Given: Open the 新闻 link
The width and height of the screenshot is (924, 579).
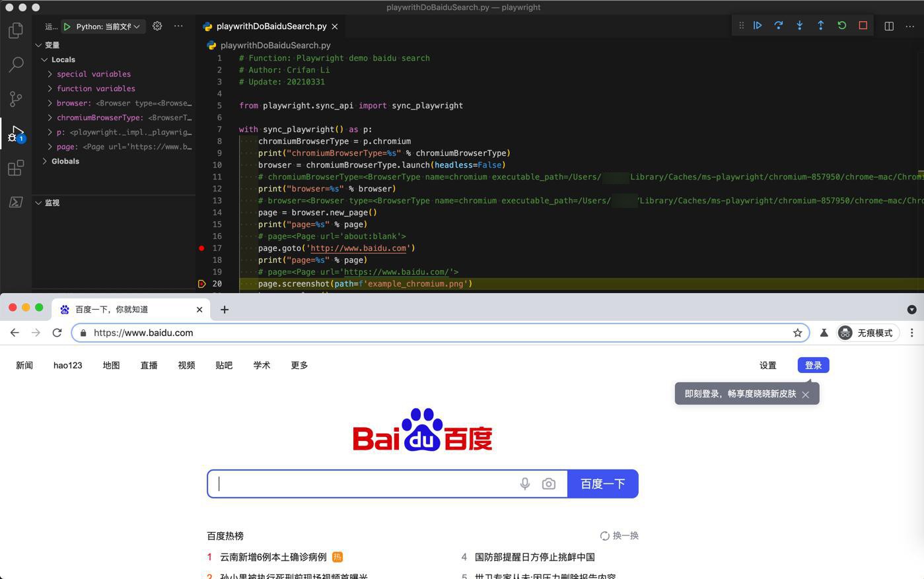Looking at the screenshot, I should (24, 365).
